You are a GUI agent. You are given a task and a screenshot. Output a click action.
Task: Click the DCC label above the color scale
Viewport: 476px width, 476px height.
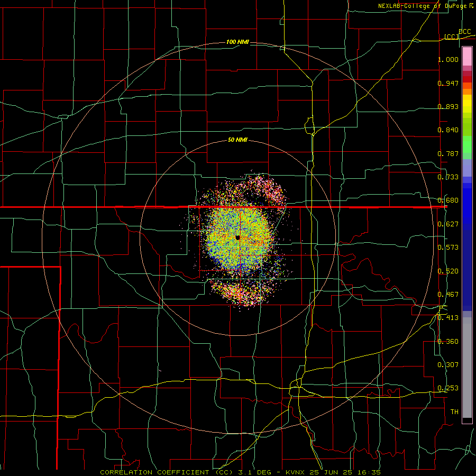pos(464,32)
